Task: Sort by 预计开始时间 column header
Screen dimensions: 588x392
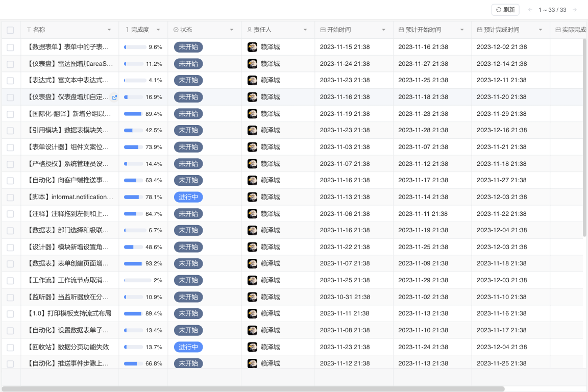Action: [420, 30]
